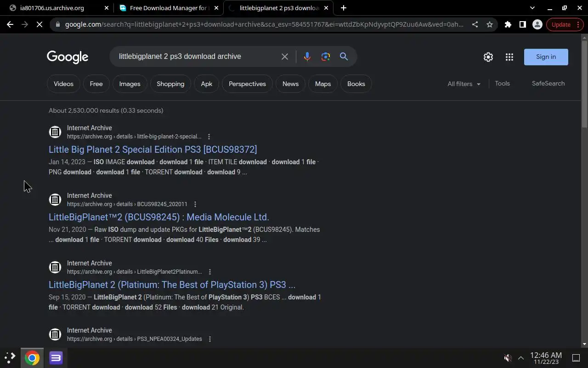Open Chrome extensions puzzle icon

(508, 24)
